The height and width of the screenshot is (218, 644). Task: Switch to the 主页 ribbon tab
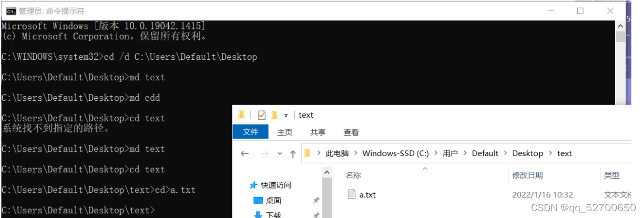click(285, 132)
